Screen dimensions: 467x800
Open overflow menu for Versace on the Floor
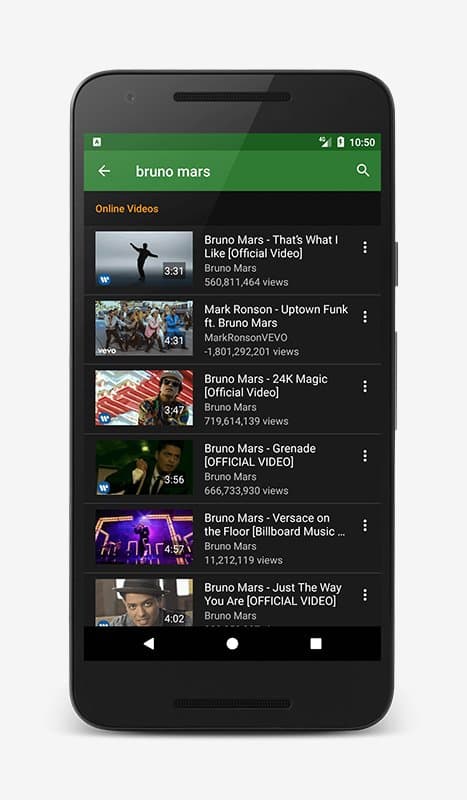pos(364,526)
